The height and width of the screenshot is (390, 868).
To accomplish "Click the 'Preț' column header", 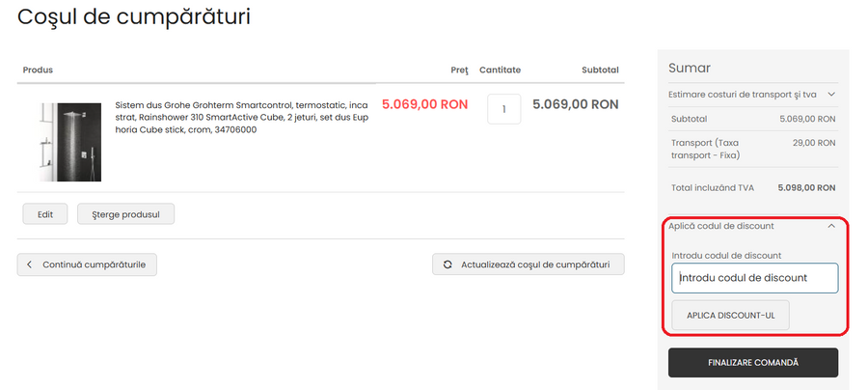I will click(458, 70).
